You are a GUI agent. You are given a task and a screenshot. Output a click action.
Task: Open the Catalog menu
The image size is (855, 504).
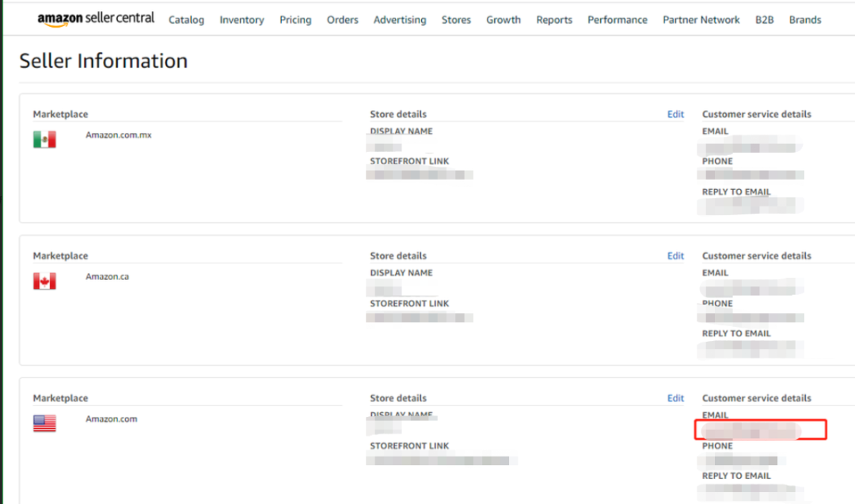tap(187, 20)
